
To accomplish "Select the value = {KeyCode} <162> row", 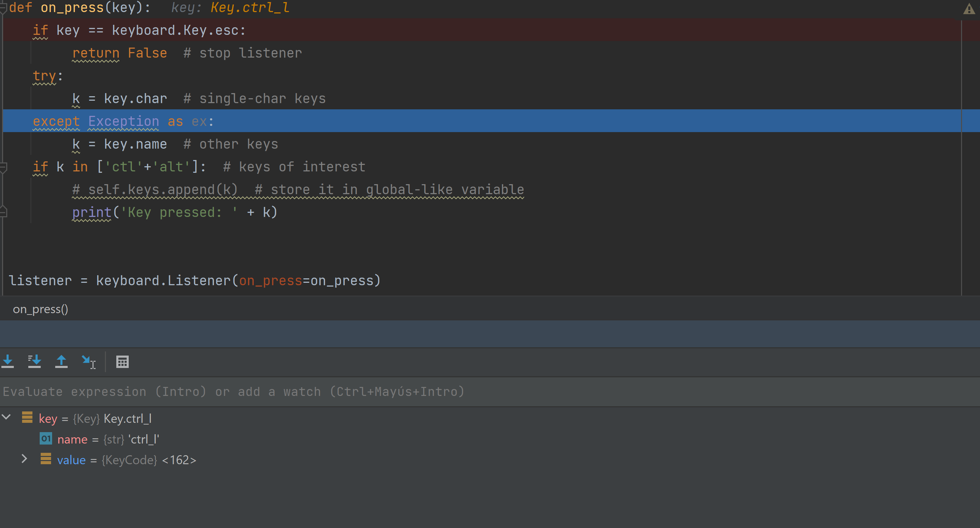I will (x=490, y=460).
